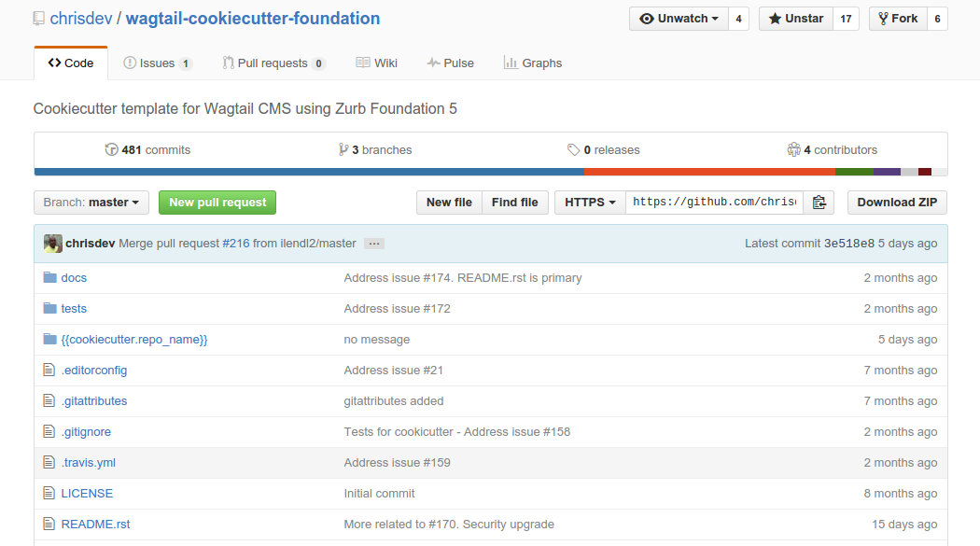Image resolution: width=980 pixels, height=546 pixels.
Task: Expand the commit message ellipsis
Action: point(373,244)
